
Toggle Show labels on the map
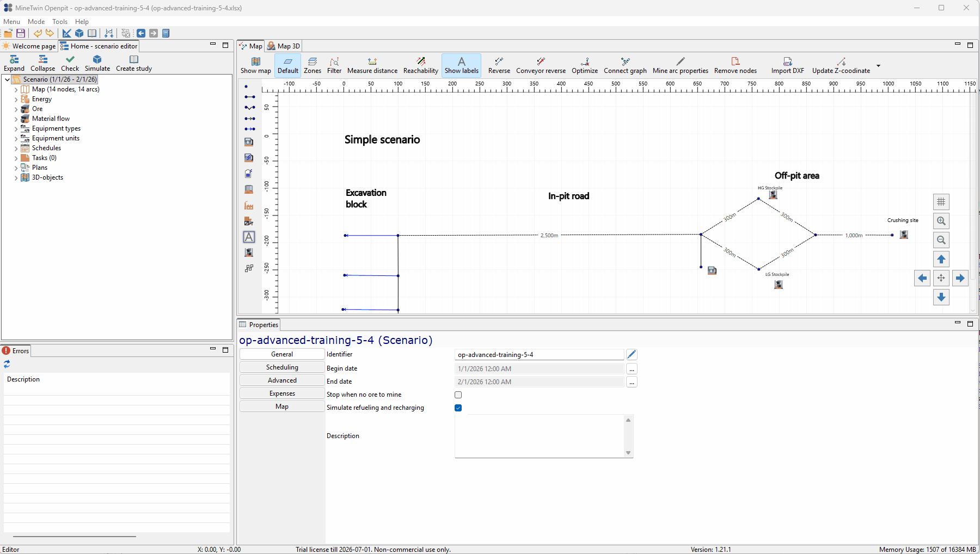click(461, 65)
